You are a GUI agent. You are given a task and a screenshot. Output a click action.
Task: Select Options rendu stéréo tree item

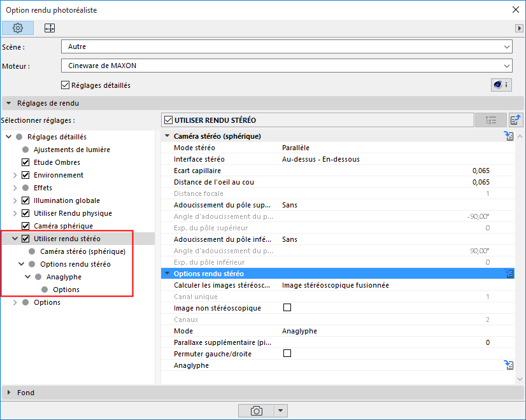coord(75,264)
